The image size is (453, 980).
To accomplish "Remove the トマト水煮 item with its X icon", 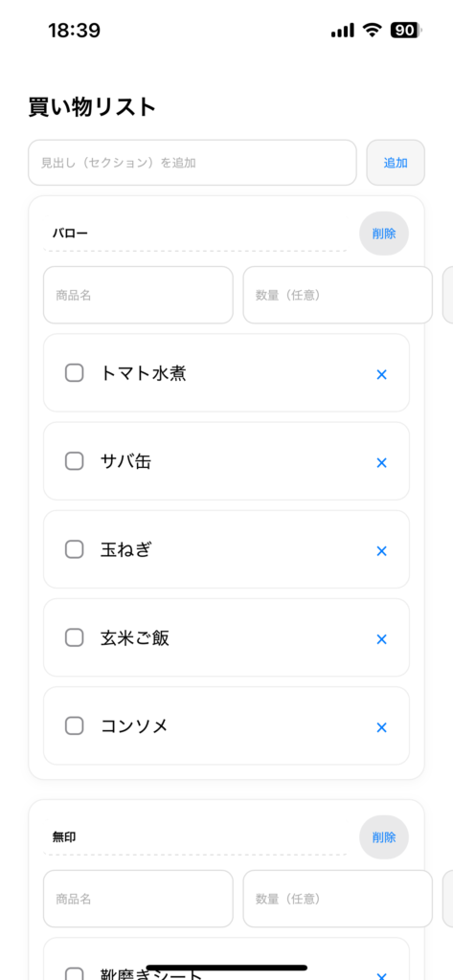I will tap(382, 374).
